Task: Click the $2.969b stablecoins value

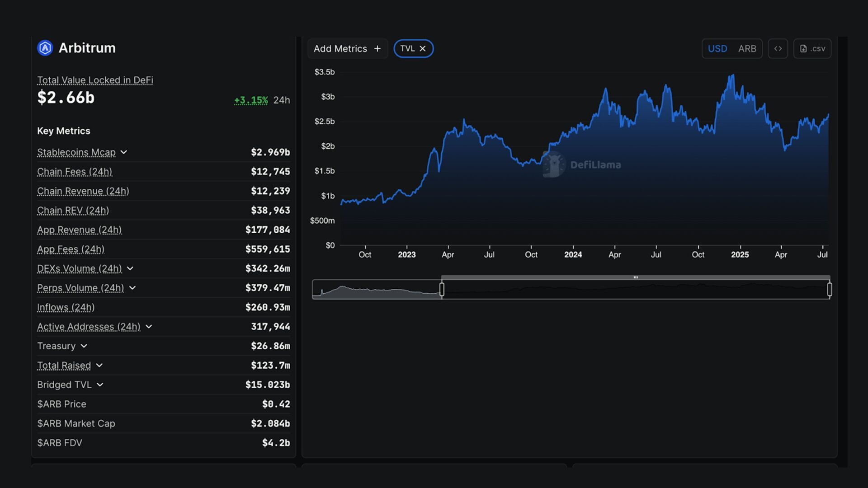Action: click(x=270, y=152)
